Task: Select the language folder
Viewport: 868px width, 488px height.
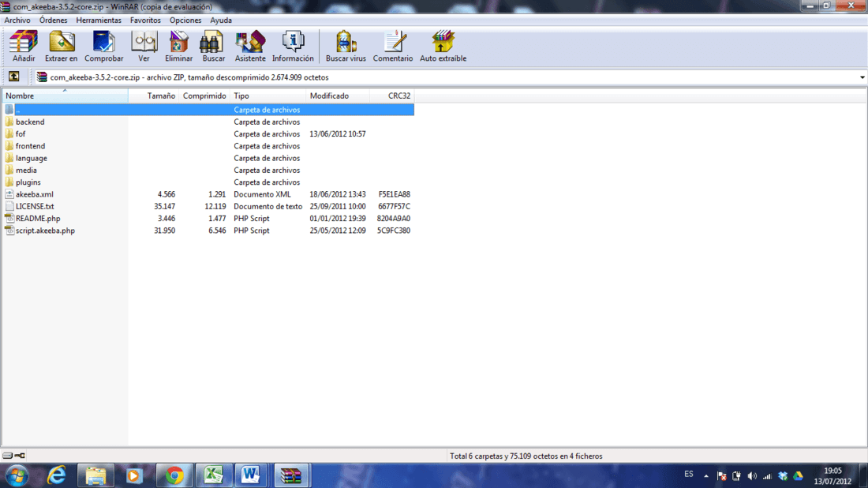Action: (32, 159)
